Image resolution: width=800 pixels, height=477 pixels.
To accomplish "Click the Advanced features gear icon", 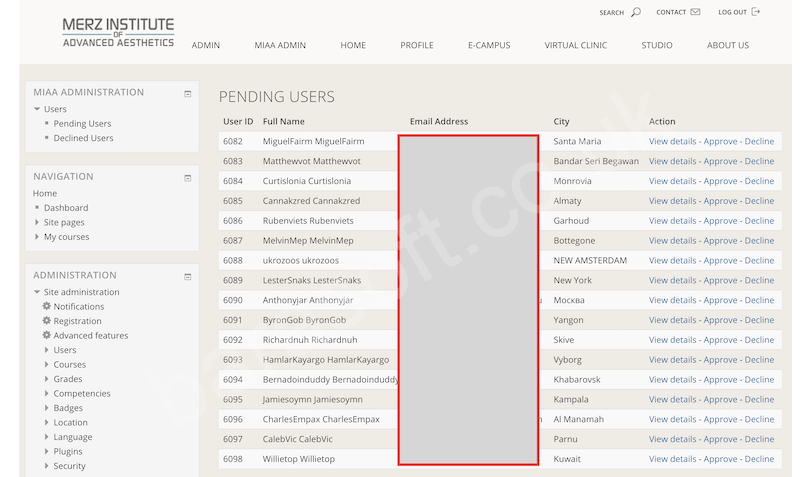I will pyautogui.click(x=46, y=335).
